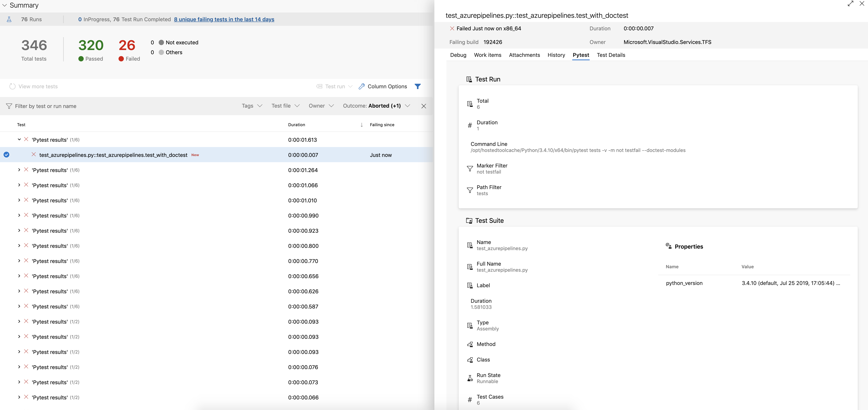Viewport: 868px width, 410px height.
Task: Toggle the filter bar with the funnel icon
Action: [418, 86]
